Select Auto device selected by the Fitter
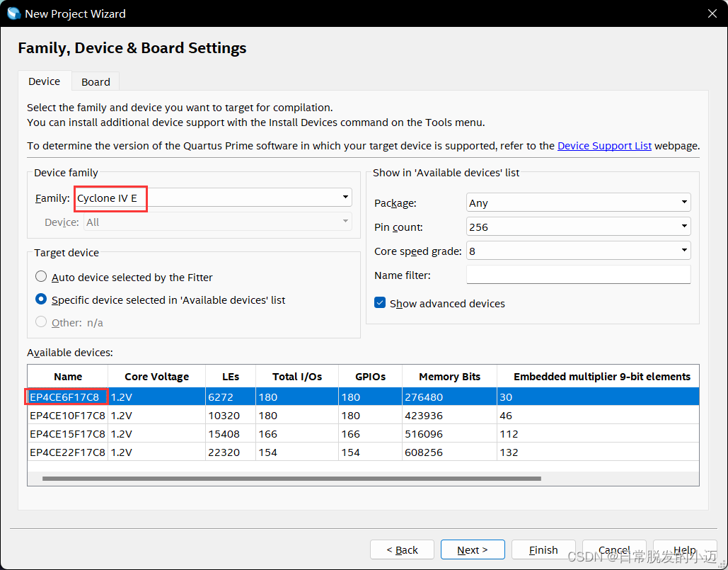The height and width of the screenshot is (570, 728). pyautogui.click(x=41, y=276)
